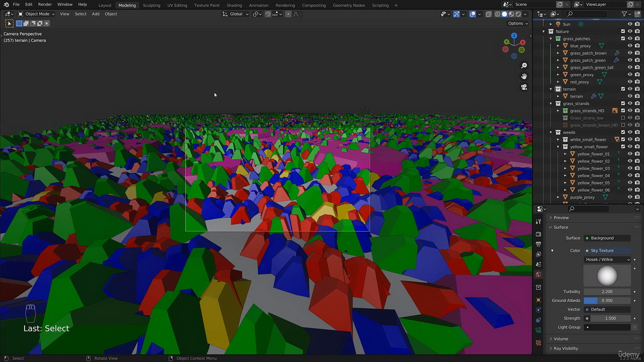The height and width of the screenshot is (362, 644).
Task: Hide Sun in viewport via eye icon
Action: click(x=630, y=24)
